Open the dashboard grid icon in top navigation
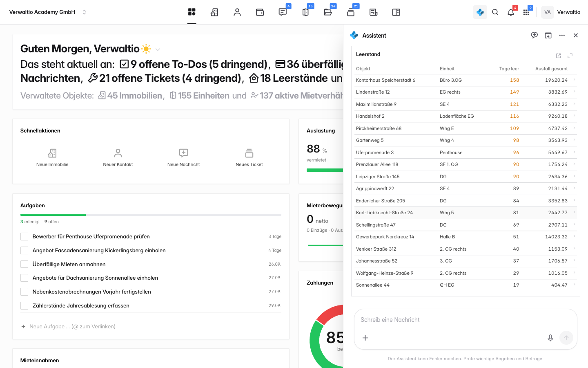Screen dimensions: 588x368 192,12
